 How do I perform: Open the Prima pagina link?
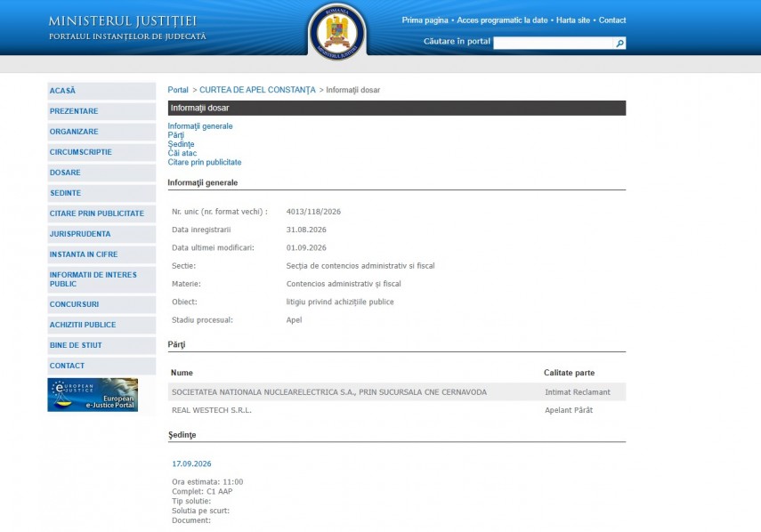[425, 20]
